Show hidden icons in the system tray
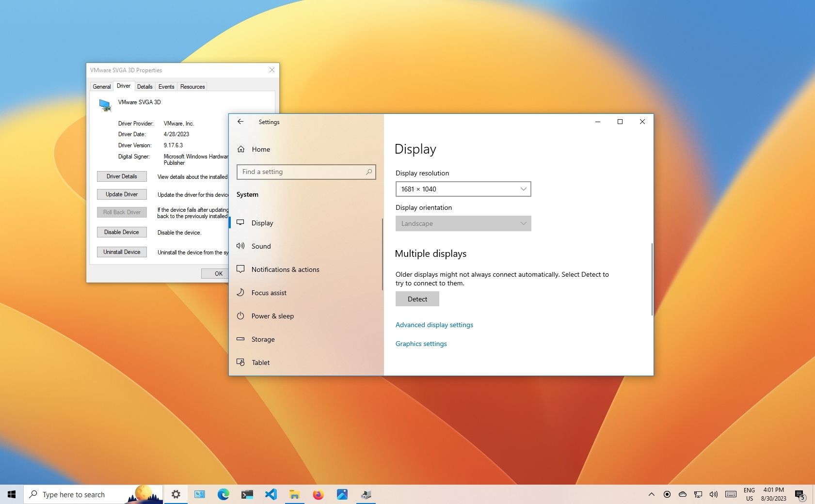Screen dimensions: 815x504 pos(651,494)
